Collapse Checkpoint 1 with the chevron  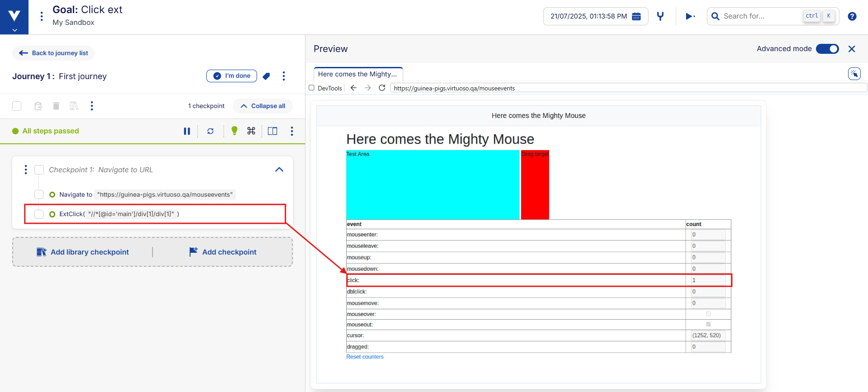(279, 170)
